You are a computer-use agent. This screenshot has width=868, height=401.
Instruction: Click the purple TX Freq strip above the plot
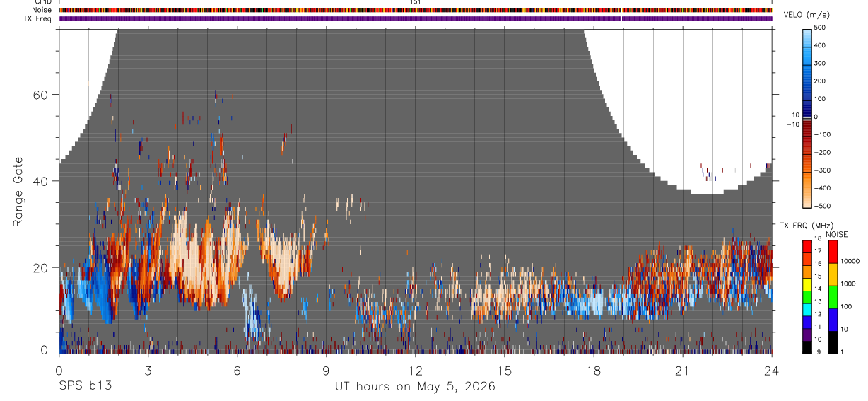[416, 18]
